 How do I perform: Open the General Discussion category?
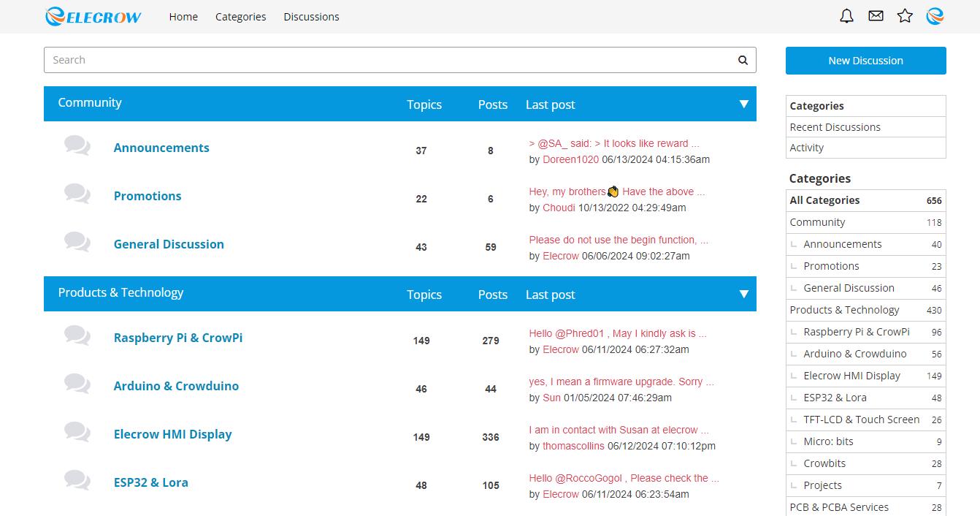pos(169,244)
